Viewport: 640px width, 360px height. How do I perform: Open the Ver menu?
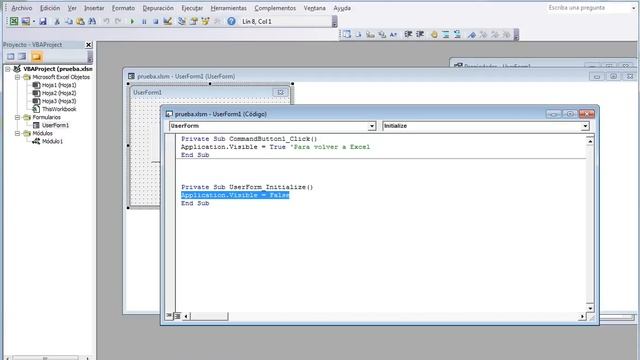coord(72,8)
